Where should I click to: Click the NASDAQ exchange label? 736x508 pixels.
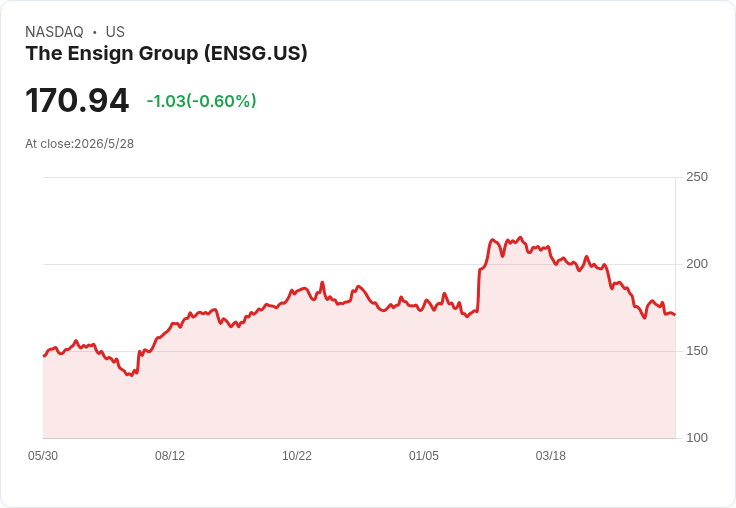point(54,32)
